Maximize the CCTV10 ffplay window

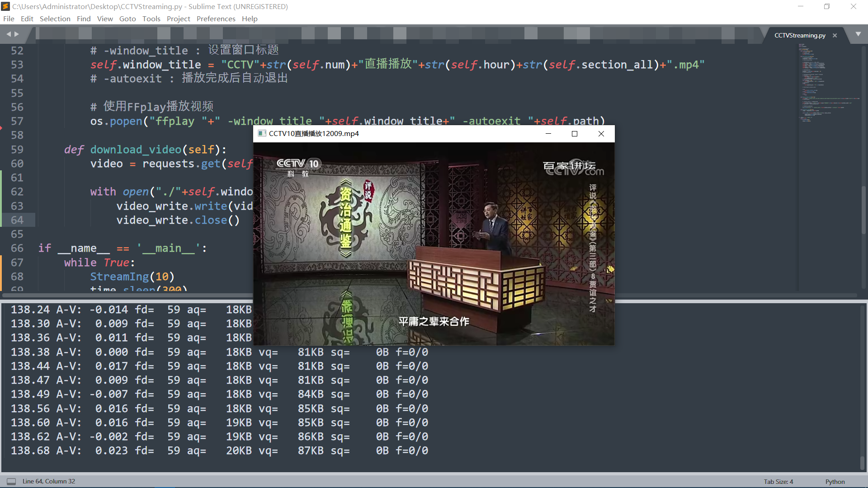pyautogui.click(x=575, y=133)
